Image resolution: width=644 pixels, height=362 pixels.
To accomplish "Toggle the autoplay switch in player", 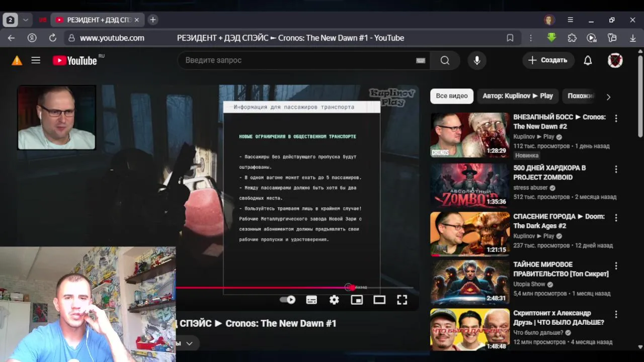I will click(288, 300).
